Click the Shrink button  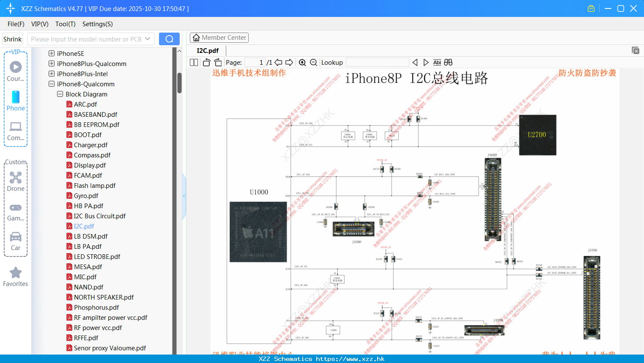point(13,39)
